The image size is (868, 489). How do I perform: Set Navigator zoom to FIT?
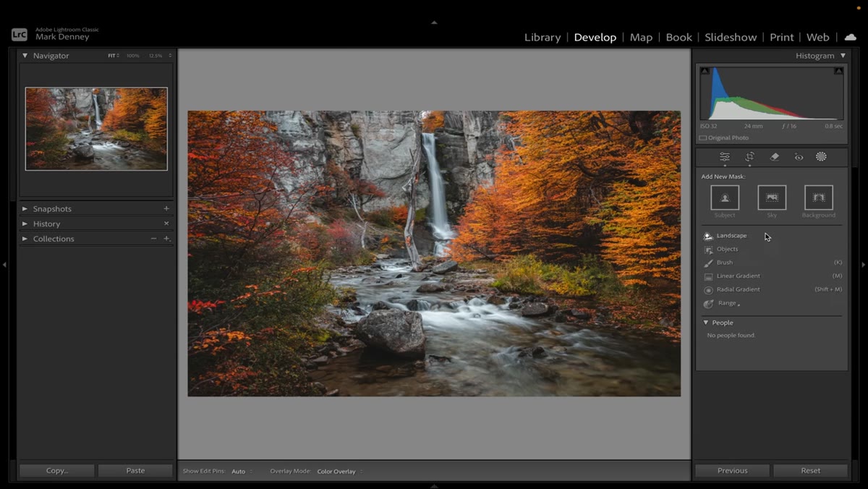point(113,56)
